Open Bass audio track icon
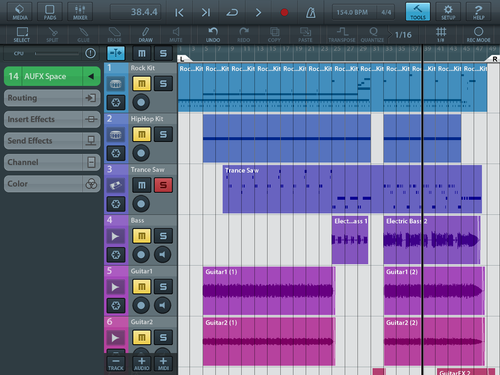 click(116, 236)
